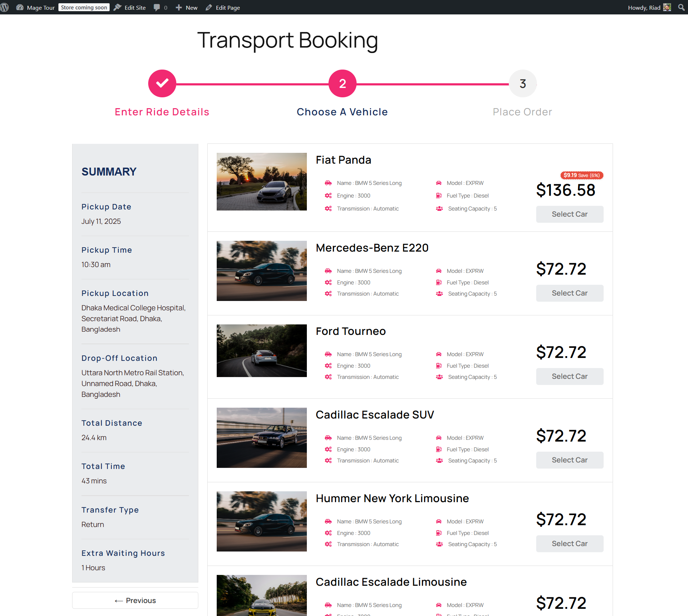688x616 pixels.
Task: Click the Cadillac Escalade Limousine photo
Action: (x=262, y=595)
